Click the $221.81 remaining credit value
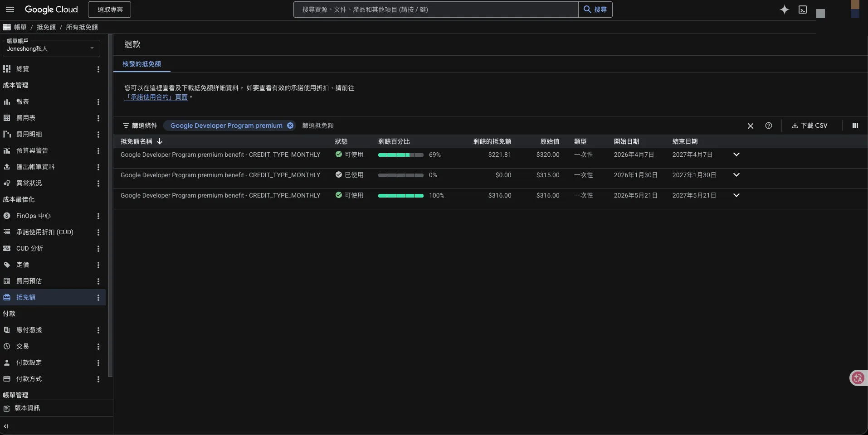 (500, 155)
